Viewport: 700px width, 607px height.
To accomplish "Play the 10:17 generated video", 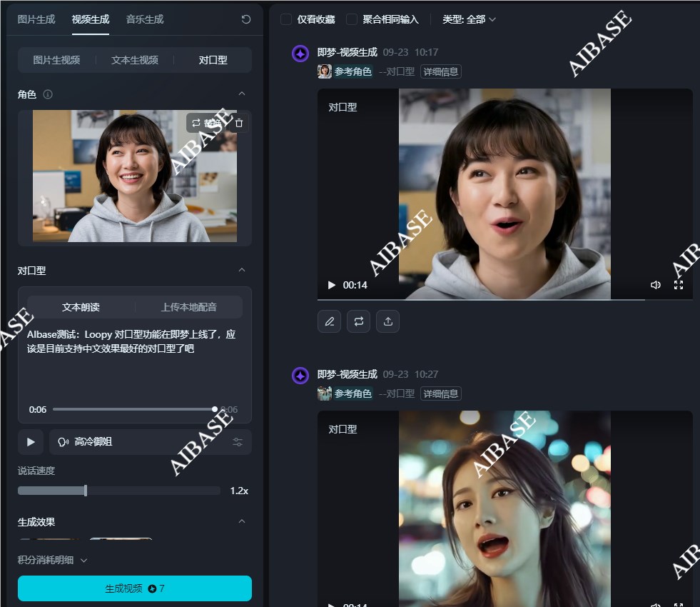I will (x=331, y=285).
